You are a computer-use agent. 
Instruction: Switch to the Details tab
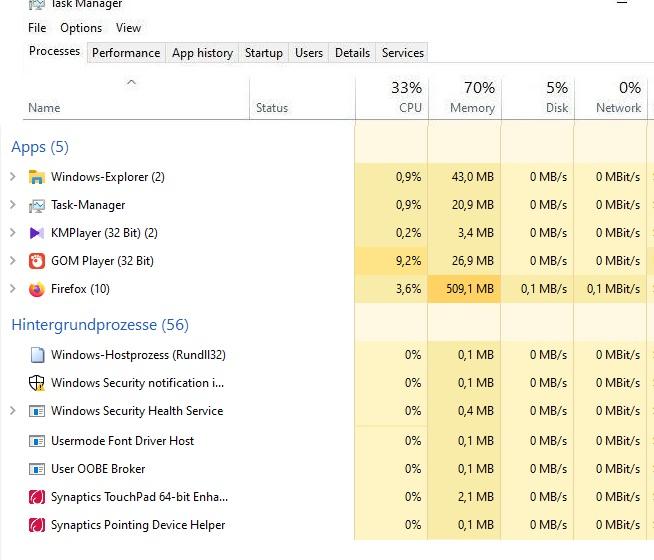point(352,53)
